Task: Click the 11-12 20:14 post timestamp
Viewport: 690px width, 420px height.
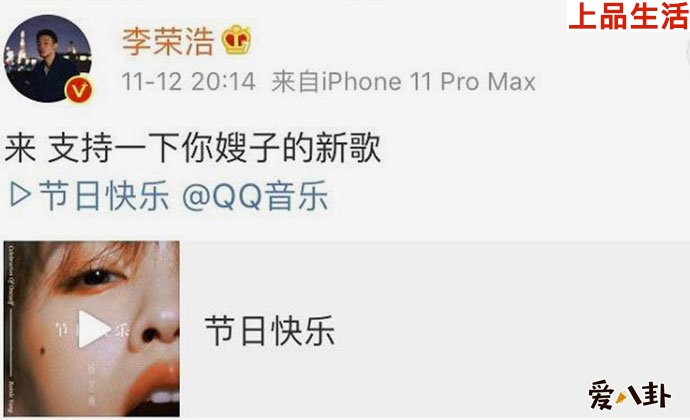Action: tap(188, 82)
